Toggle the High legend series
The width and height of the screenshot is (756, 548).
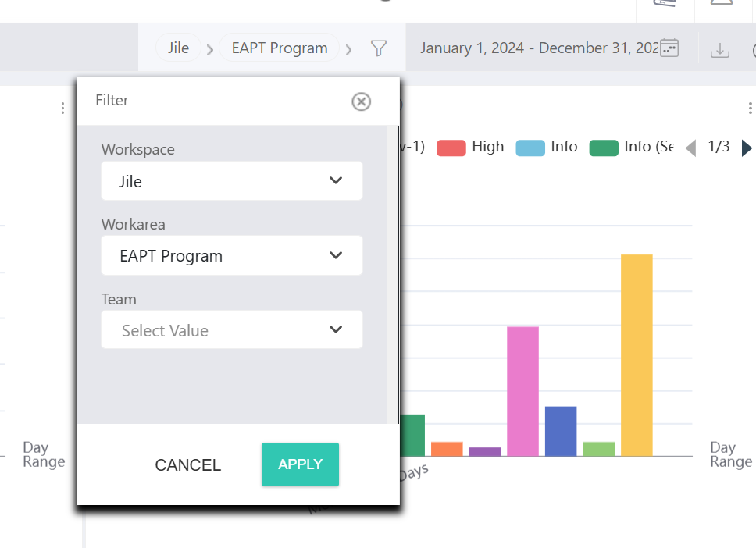pos(470,147)
